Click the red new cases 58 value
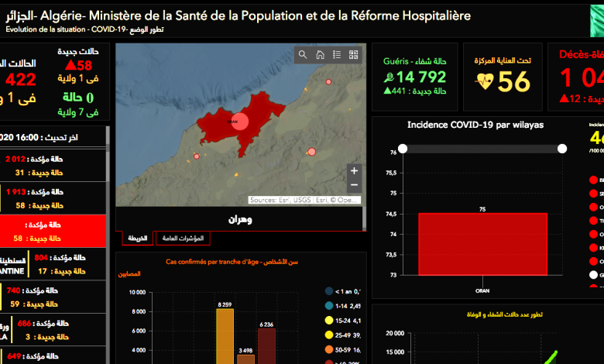604x364 pixels. click(84, 65)
